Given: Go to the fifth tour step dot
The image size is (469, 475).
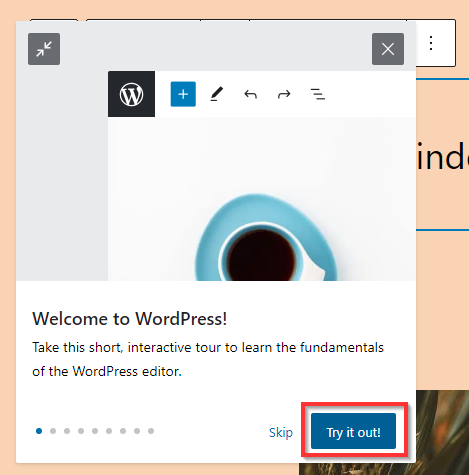Looking at the screenshot, I should coord(95,431).
